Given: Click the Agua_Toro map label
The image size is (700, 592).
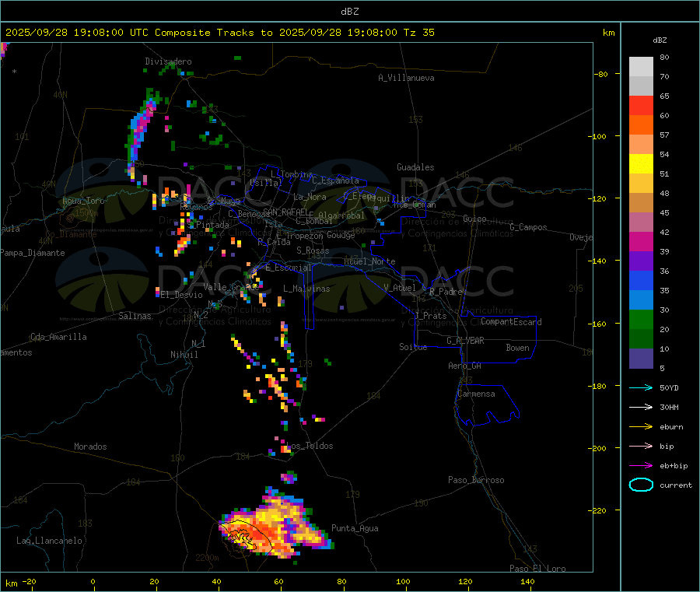Looking at the screenshot, I should pos(83,201).
